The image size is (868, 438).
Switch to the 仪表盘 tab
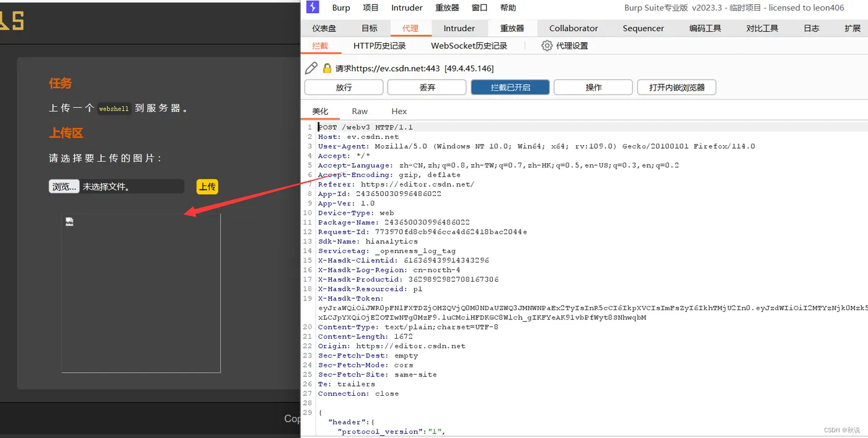pos(324,29)
